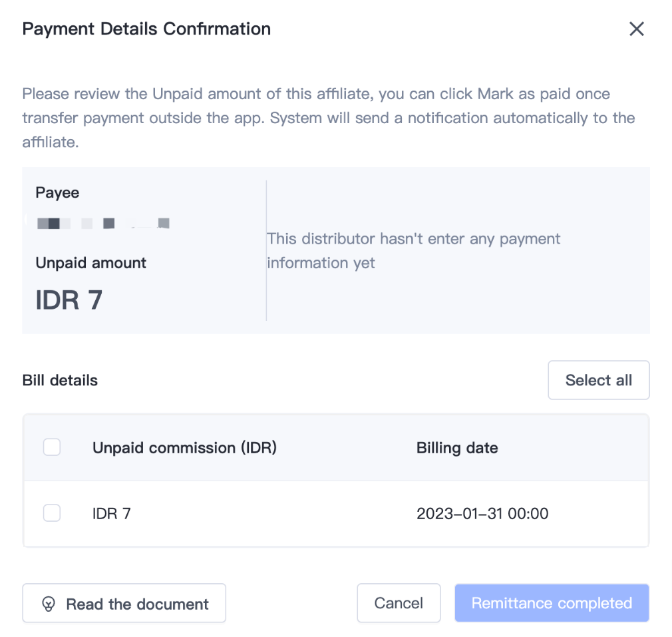The image size is (672, 637).
Task: Click the Unpaid commission (IDR) column header
Action: [184, 447]
